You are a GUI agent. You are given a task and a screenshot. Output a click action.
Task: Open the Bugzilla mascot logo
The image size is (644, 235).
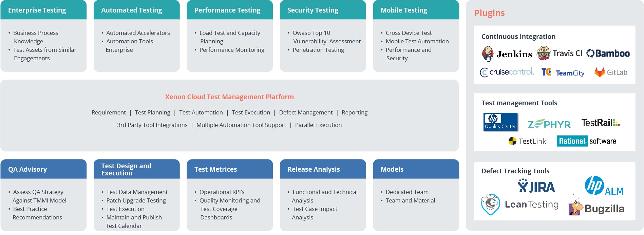pos(575,207)
